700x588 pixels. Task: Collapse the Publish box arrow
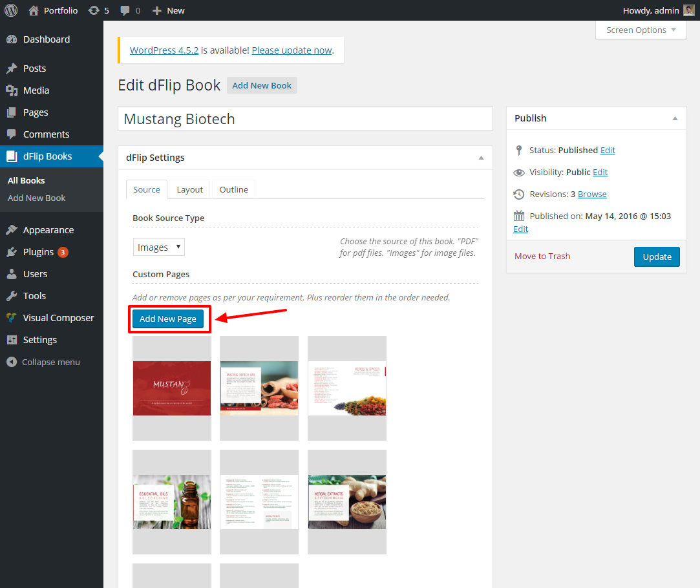click(675, 118)
